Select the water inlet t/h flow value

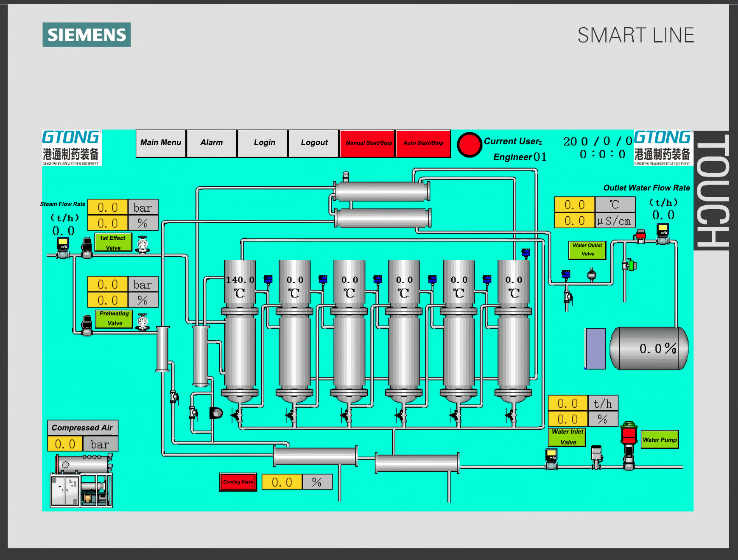coord(568,403)
